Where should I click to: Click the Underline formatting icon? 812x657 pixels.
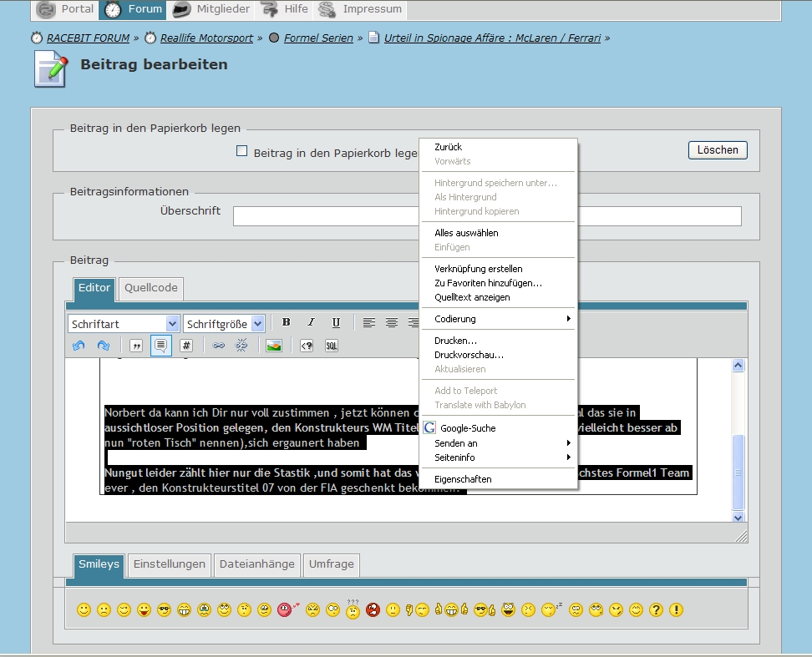point(336,323)
